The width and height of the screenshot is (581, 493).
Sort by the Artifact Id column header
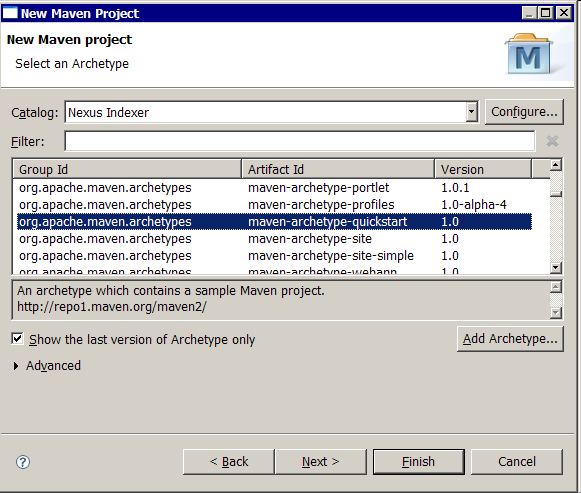tap(338, 169)
